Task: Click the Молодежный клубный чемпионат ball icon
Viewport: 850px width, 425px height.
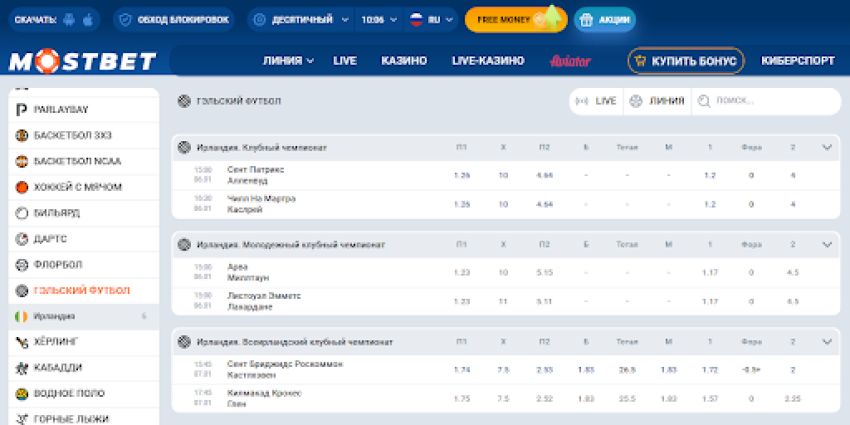Action: 184,244
